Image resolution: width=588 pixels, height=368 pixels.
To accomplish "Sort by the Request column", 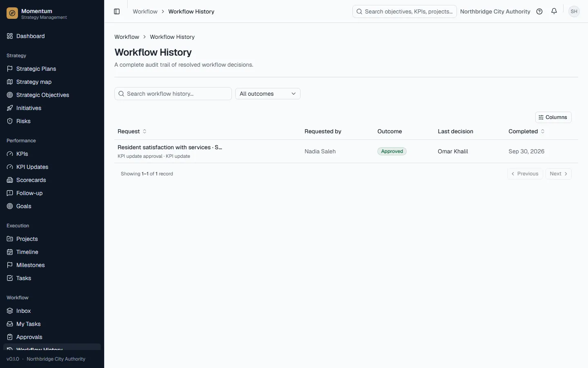I will [132, 131].
